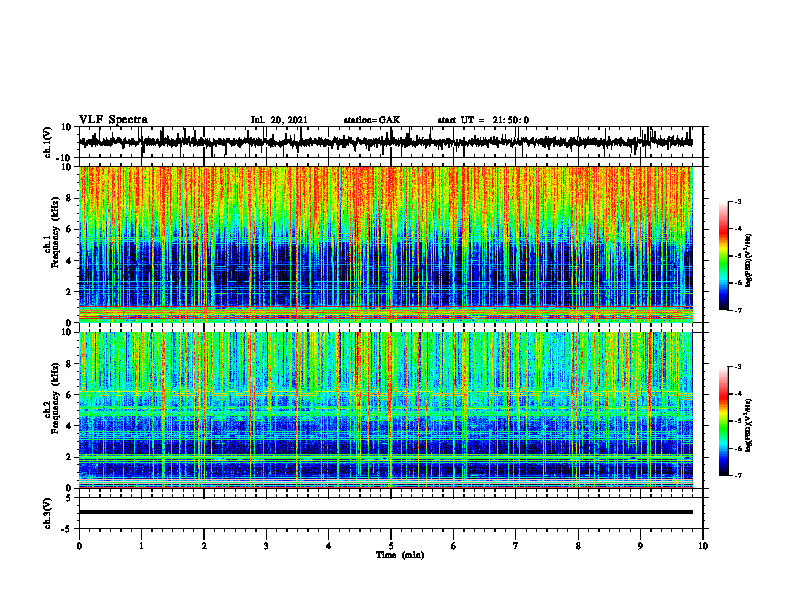Click the -3 label on ch.1 color bar
Viewport: 792px width, 612px height.
point(737,201)
